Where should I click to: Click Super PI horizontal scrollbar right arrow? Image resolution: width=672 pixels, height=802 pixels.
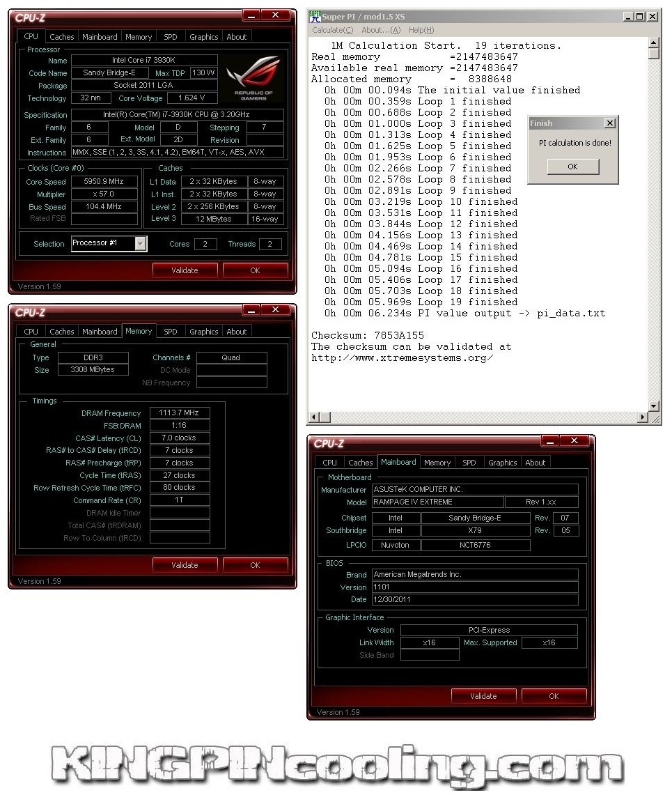click(x=643, y=417)
